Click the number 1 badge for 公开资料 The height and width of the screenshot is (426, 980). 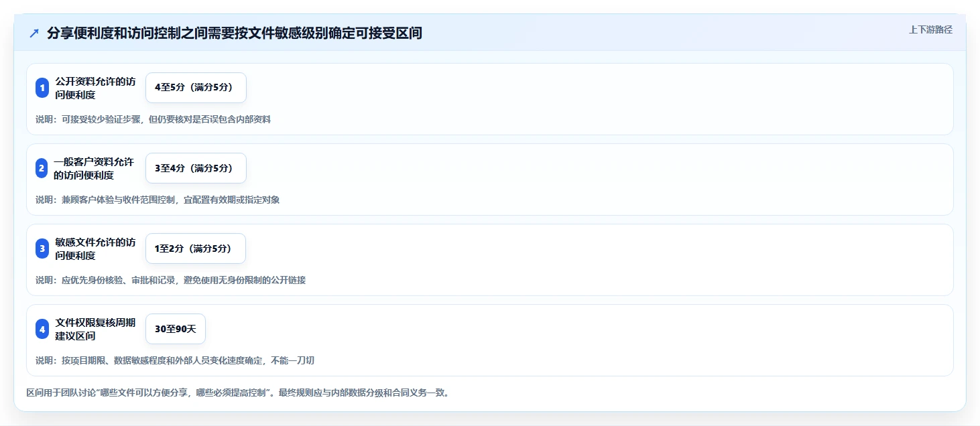coord(42,88)
